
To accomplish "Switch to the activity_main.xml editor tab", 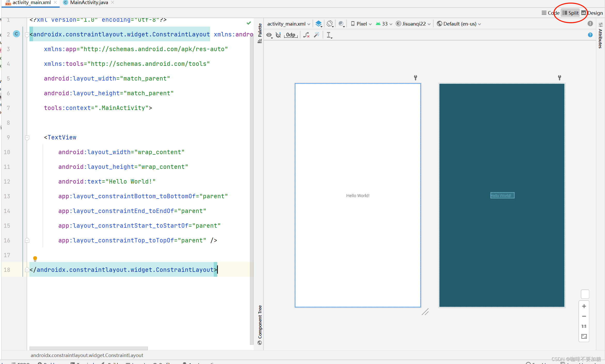I will [31, 3].
